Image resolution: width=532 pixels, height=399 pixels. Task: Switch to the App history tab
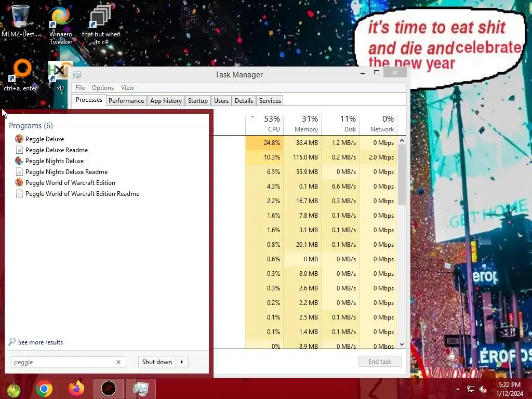pyautogui.click(x=166, y=100)
